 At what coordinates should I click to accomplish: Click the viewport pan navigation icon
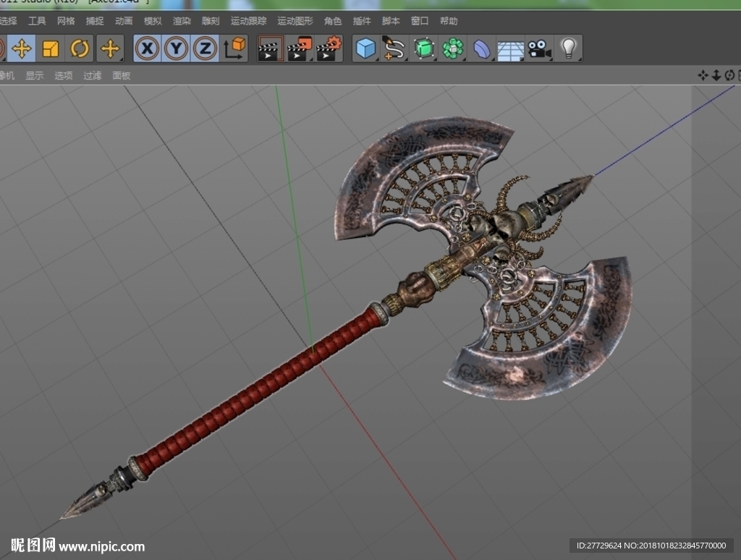(703, 75)
